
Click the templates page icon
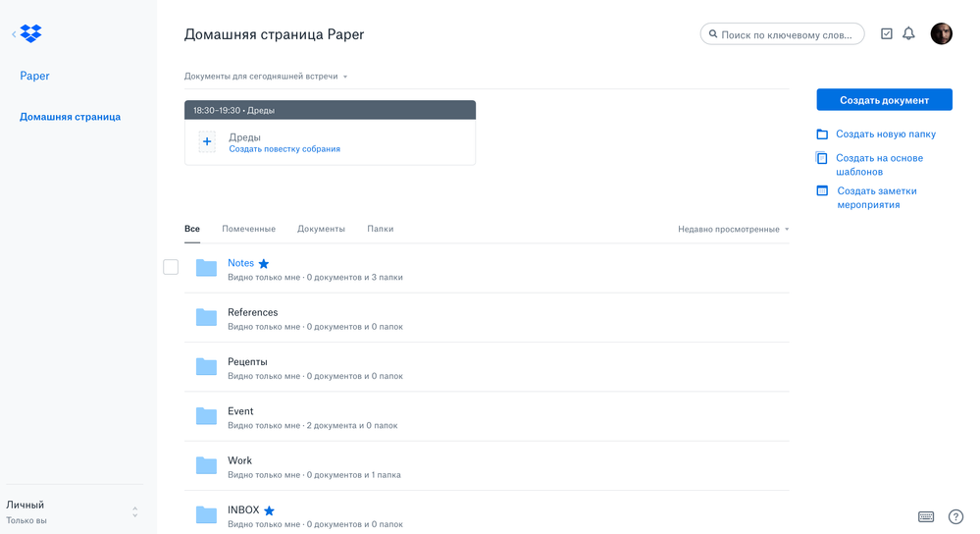822,158
